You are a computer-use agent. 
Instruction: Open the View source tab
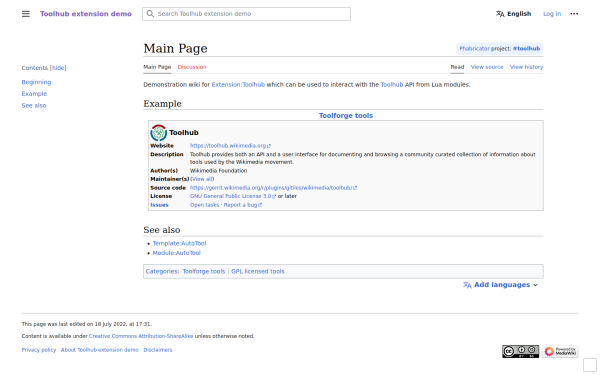[x=487, y=67]
